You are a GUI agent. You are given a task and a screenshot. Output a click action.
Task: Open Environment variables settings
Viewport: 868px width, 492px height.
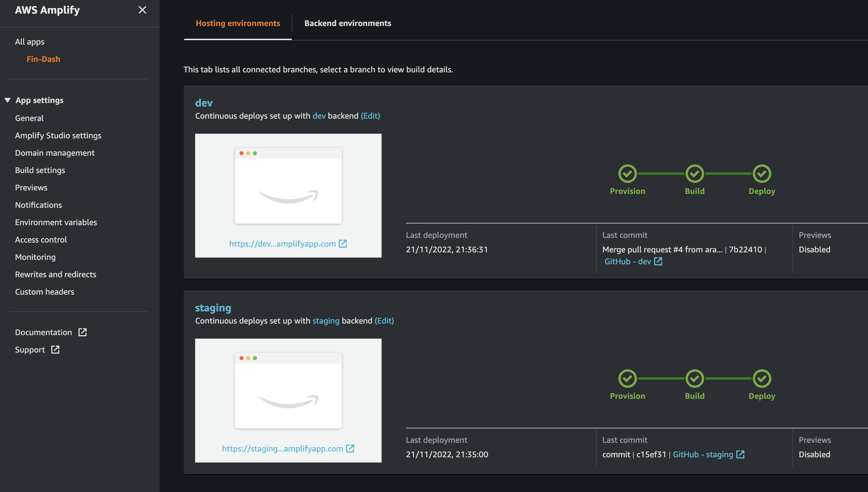coord(56,222)
